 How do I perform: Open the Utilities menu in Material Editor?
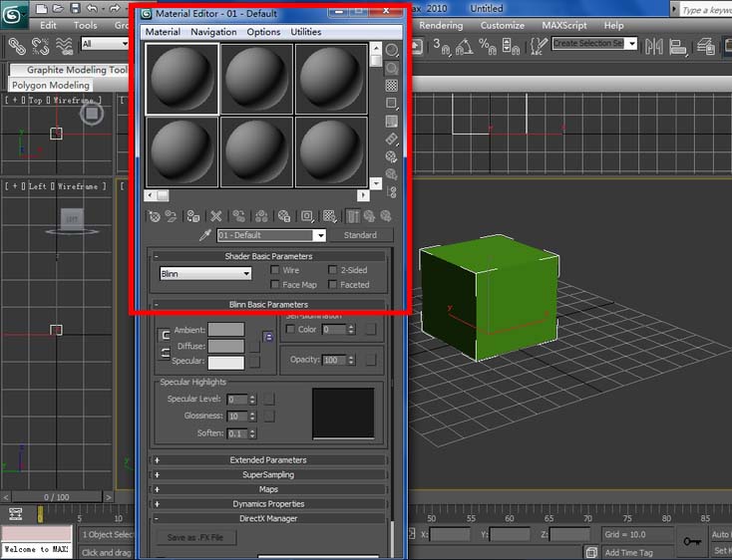306,32
